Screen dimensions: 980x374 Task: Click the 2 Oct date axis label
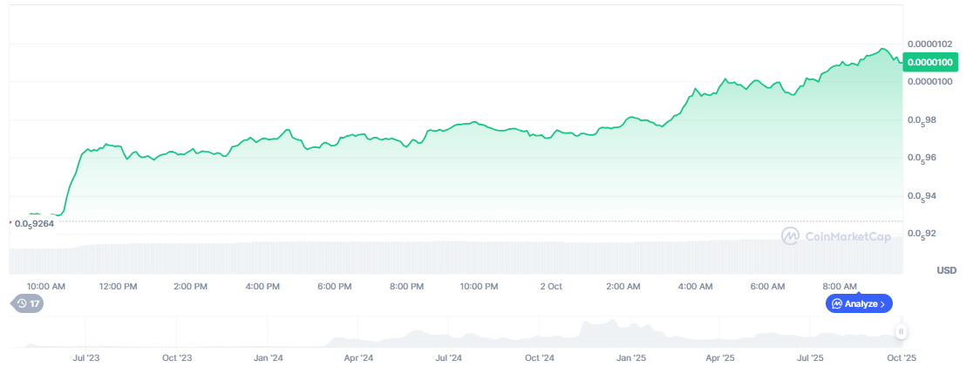click(551, 287)
